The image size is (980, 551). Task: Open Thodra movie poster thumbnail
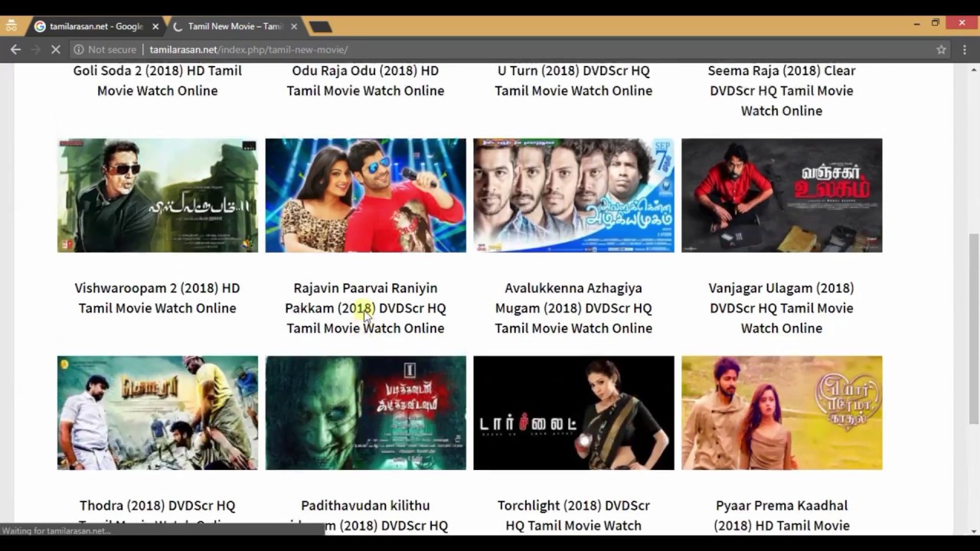(157, 412)
